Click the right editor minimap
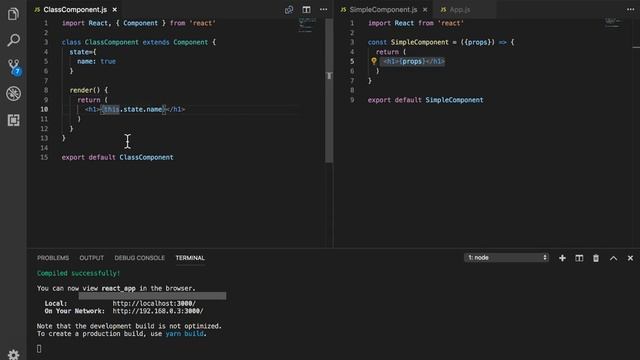 (614, 23)
